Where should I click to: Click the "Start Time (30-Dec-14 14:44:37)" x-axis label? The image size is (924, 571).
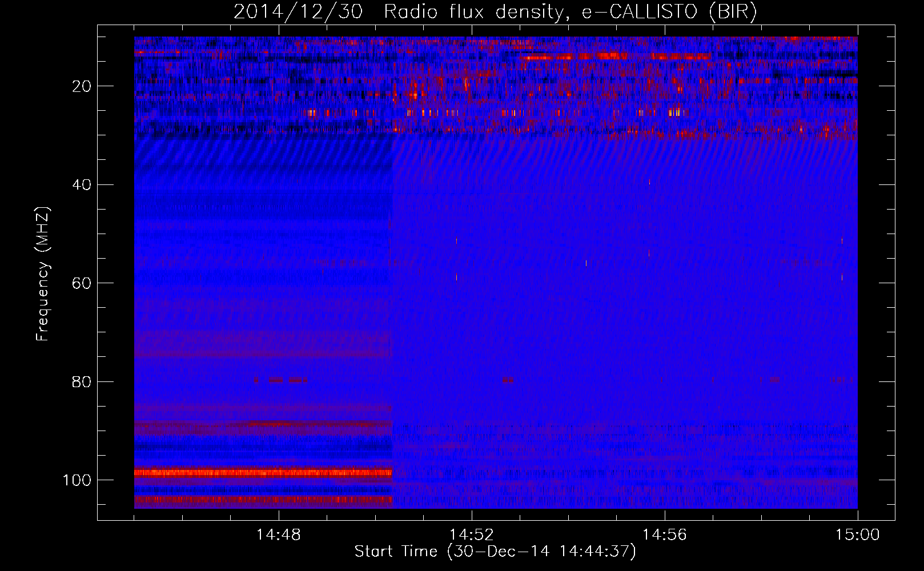click(495, 552)
